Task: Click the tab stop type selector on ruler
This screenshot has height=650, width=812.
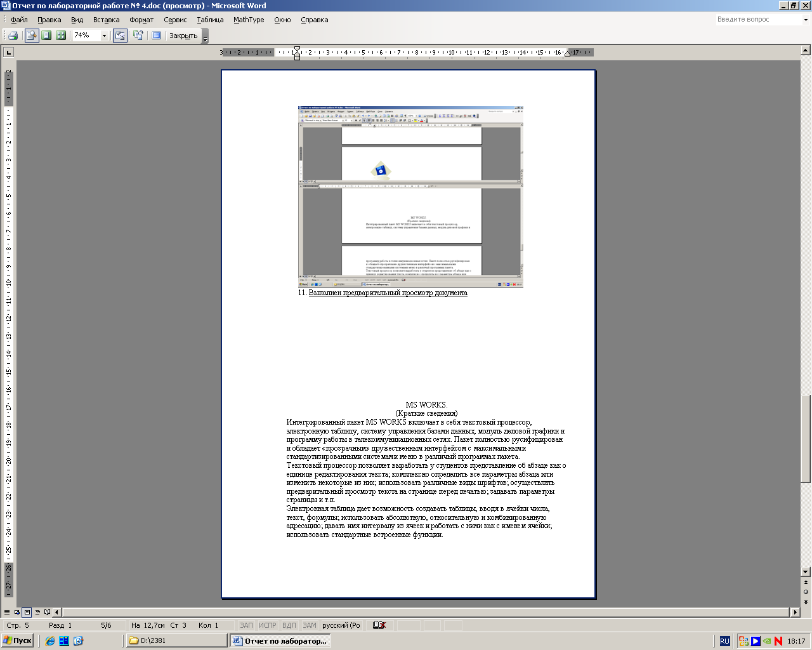Action: (x=8, y=52)
